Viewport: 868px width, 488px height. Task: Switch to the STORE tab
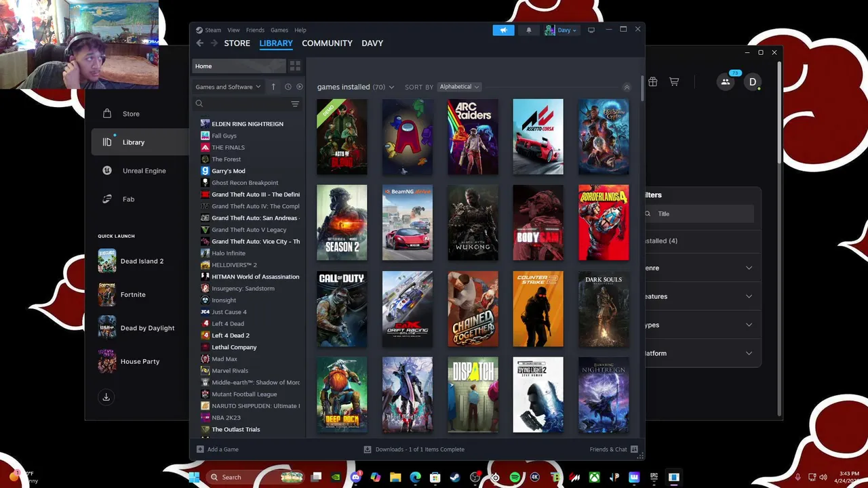[237, 43]
